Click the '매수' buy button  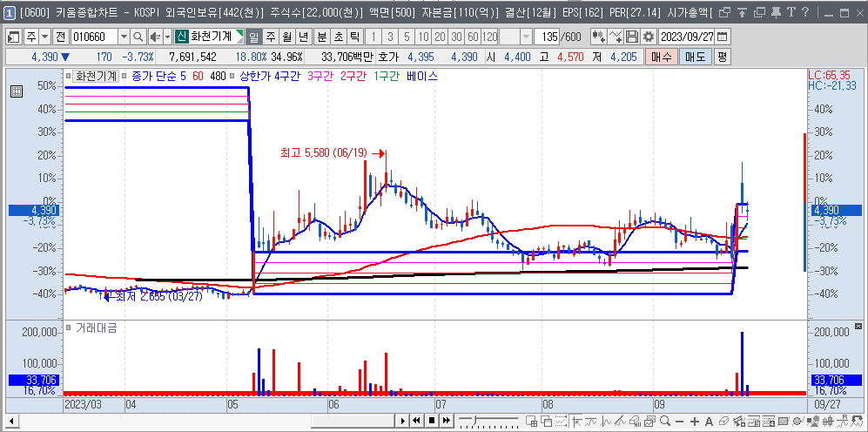pos(661,57)
